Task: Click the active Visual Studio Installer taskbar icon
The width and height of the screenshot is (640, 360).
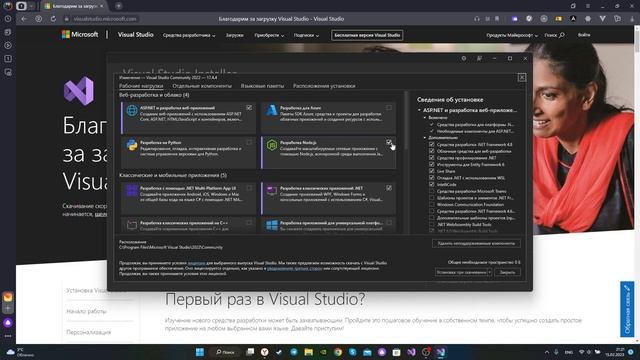Action: 440,352
